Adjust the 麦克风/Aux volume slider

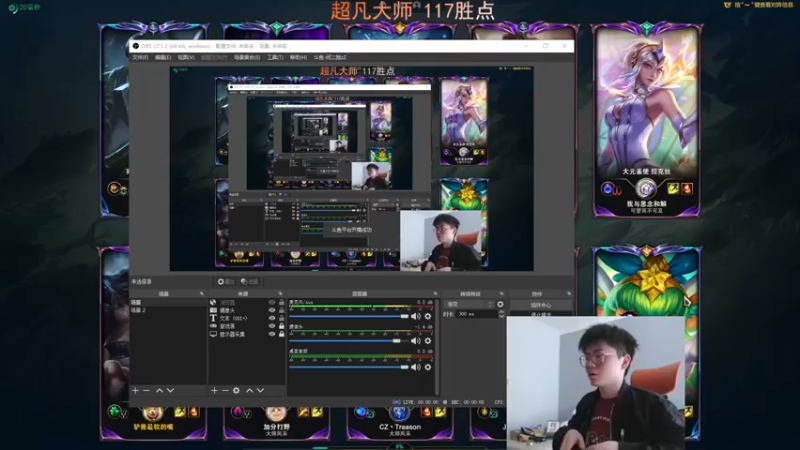(x=349, y=316)
